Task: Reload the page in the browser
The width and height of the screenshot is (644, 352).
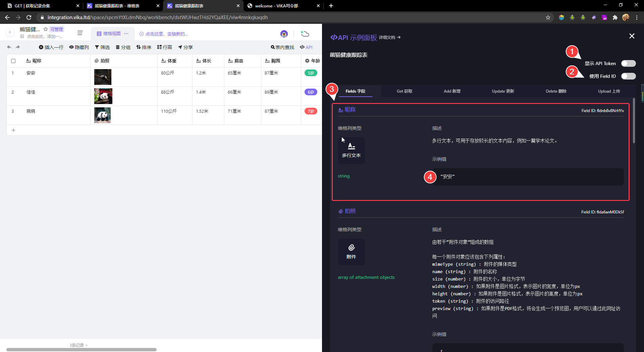Action: point(29,17)
